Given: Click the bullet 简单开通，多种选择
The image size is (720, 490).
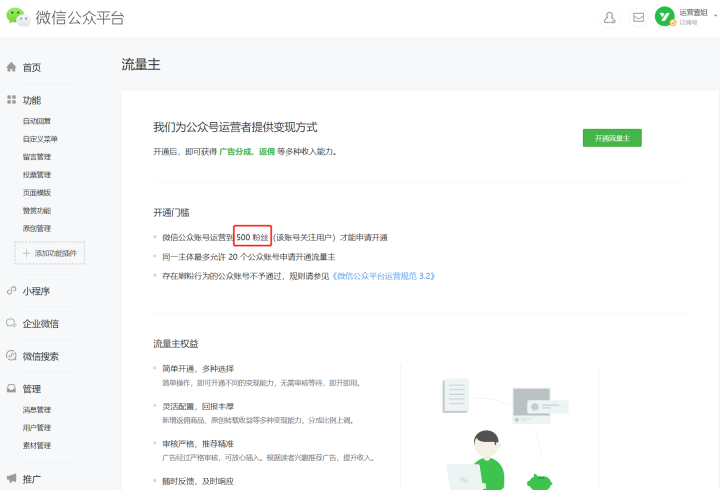Looking at the screenshot, I should pos(198,368).
